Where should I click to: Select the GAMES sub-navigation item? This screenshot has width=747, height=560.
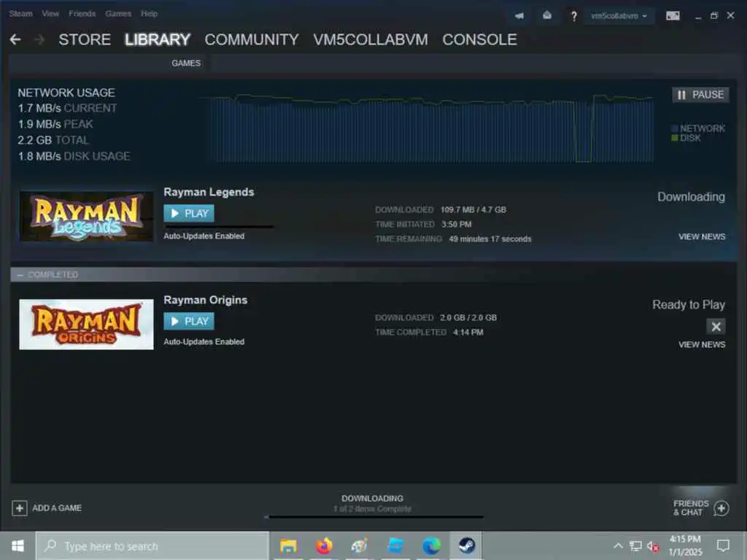186,63
